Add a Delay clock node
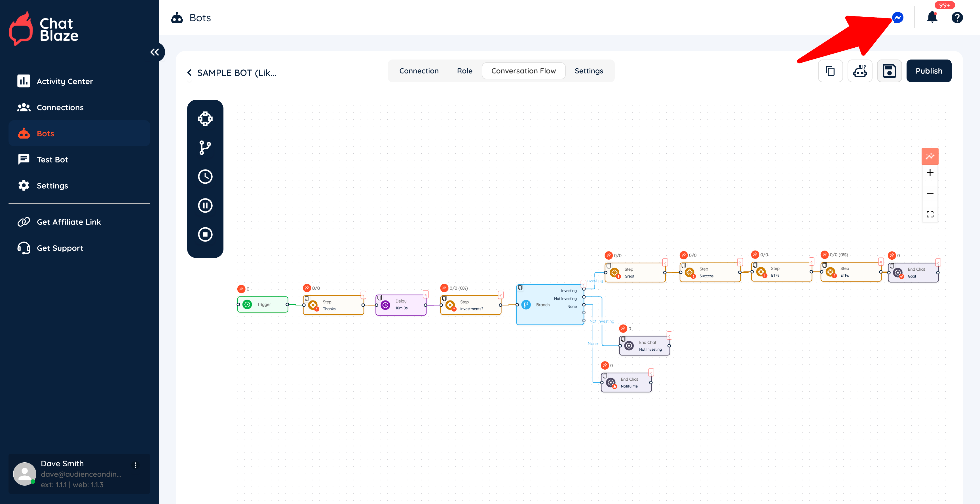 (x=205, y=177)
